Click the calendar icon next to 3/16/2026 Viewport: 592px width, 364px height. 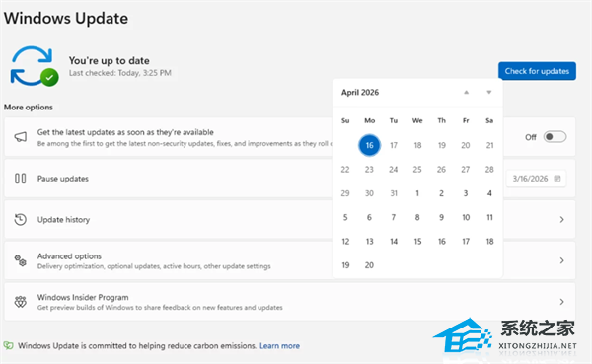[x=557, y=179]
